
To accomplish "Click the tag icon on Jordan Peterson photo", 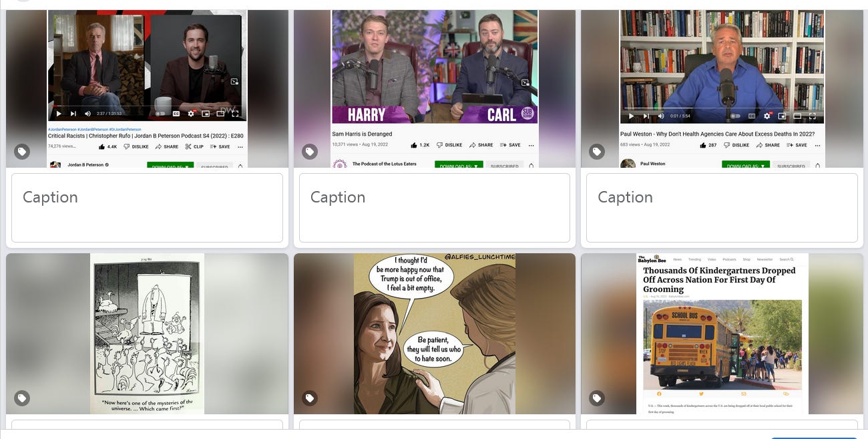I will 22,152.
